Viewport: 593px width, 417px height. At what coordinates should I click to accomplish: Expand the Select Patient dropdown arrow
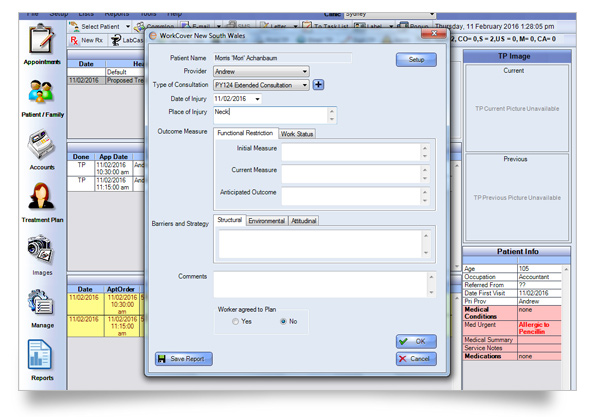(128, 27)
